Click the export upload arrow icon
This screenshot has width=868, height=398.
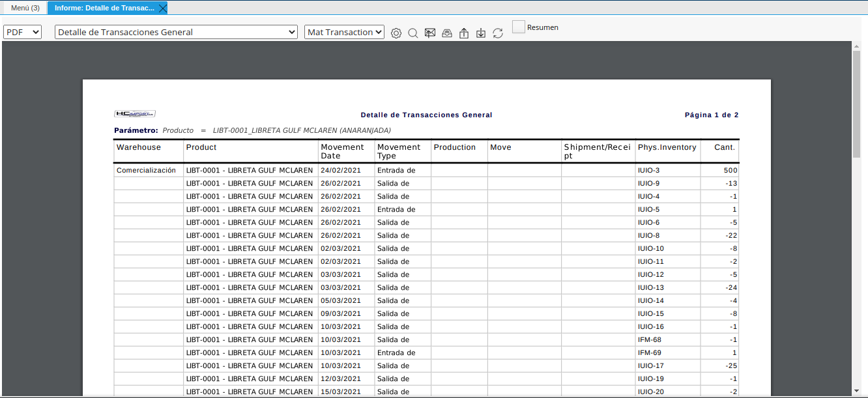pyautogui.click(x=464, y=33)
